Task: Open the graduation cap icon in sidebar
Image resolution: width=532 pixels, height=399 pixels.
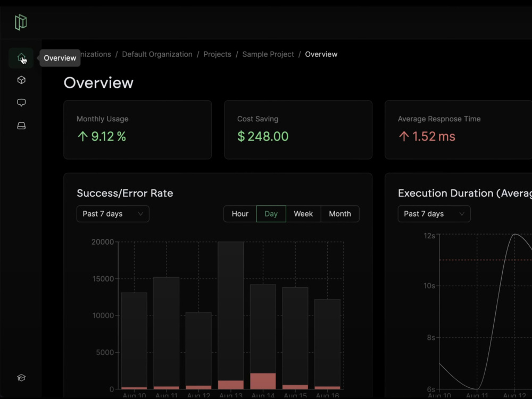Action: [x=21, y=378]
